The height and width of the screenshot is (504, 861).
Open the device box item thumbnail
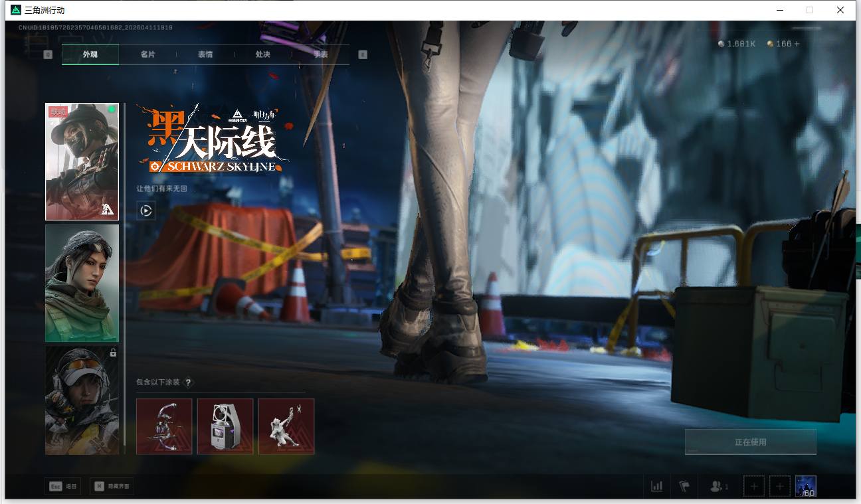click(225, 426)
